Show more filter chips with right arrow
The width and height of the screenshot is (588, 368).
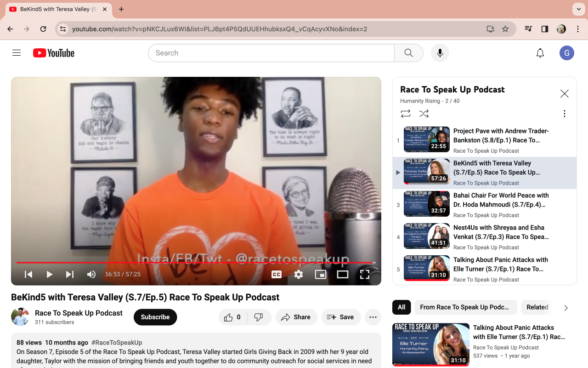(x=566, y=308)
